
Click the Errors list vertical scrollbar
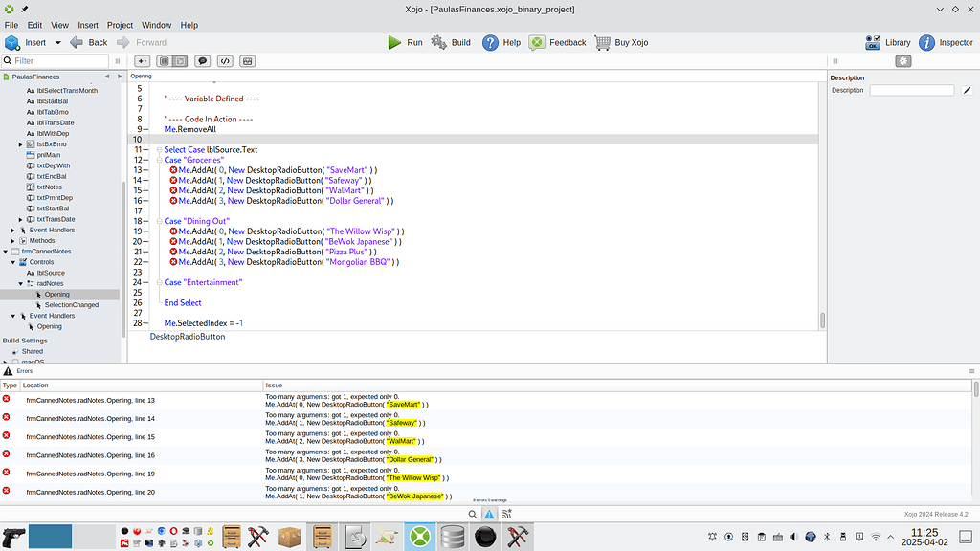tap(975, 388)
